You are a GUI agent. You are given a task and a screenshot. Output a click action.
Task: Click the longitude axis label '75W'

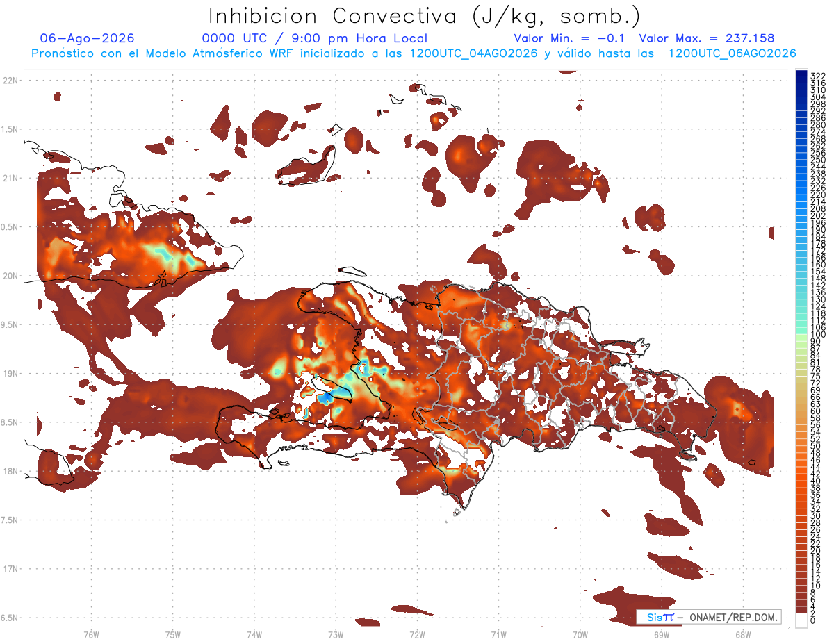(173, 634)
